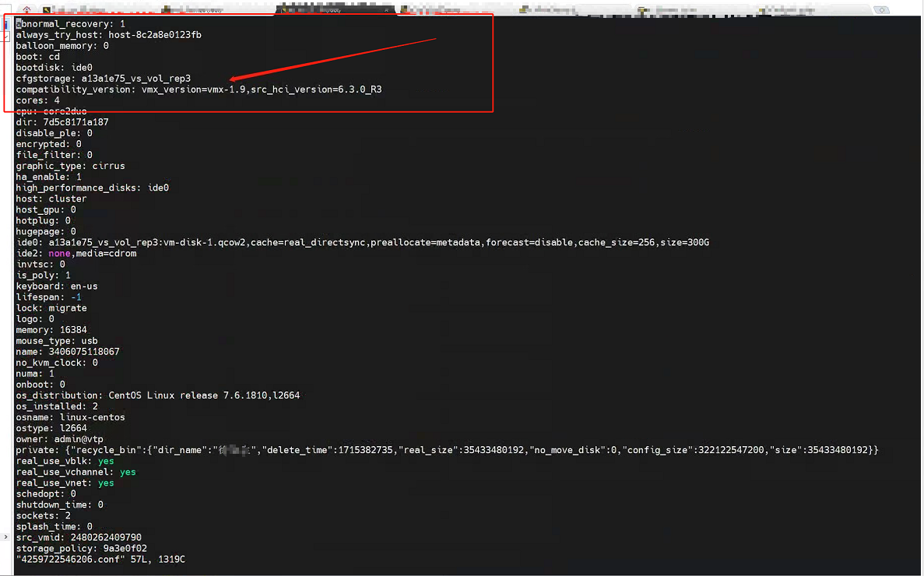Close the active terminal tab
Image resolution: width=924 pixels, height=576 pixels.
coord(387,10)
